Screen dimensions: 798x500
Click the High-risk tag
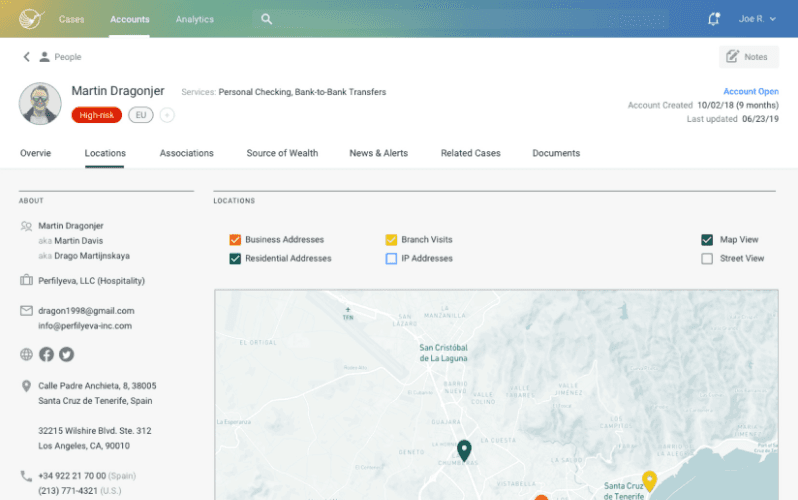97,115
